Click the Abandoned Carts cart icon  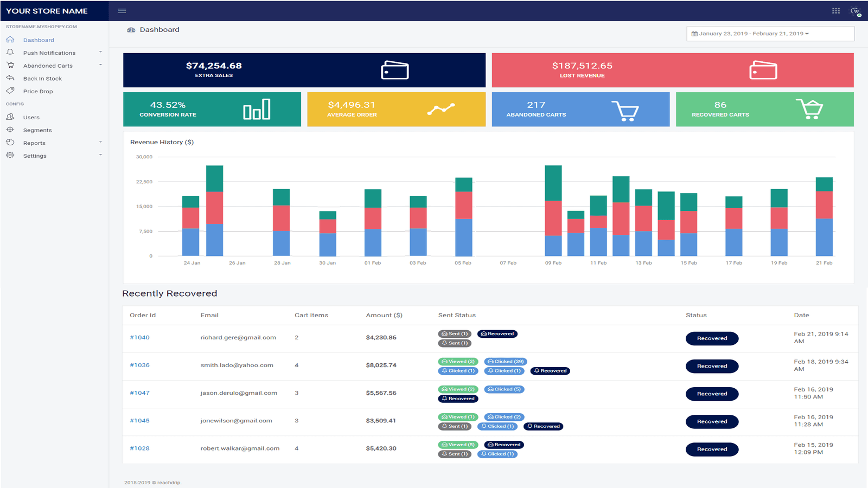pyautogui.click(x=10, y=65)
